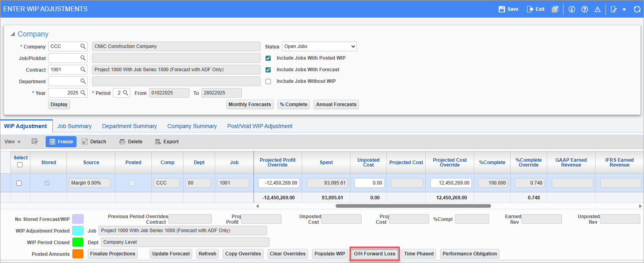Sort by Projected Profit Override column header

pos(278,163)
